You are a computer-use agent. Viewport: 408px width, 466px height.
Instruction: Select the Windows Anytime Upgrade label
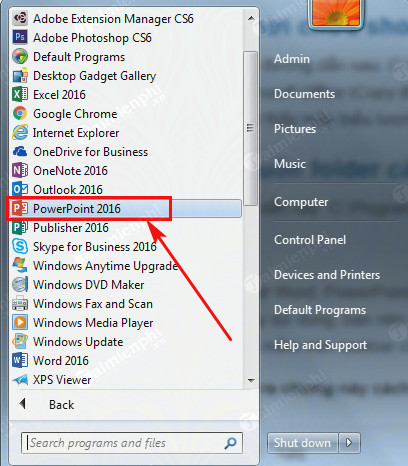pos(105,266)
